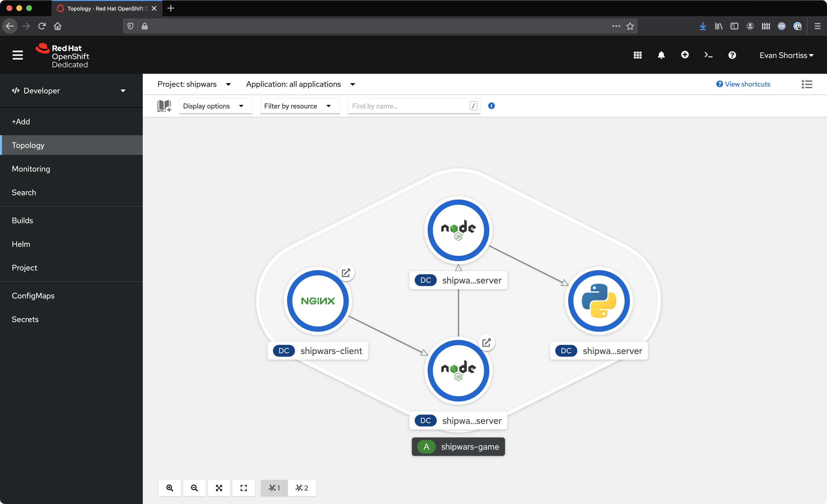Select the Monitoring menu item
Viewport: 827px width, 504px height.
click(31, 169)
